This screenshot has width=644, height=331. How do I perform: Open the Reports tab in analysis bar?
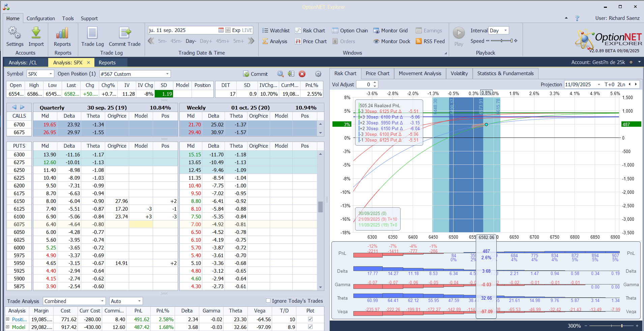tap(107, 62)
